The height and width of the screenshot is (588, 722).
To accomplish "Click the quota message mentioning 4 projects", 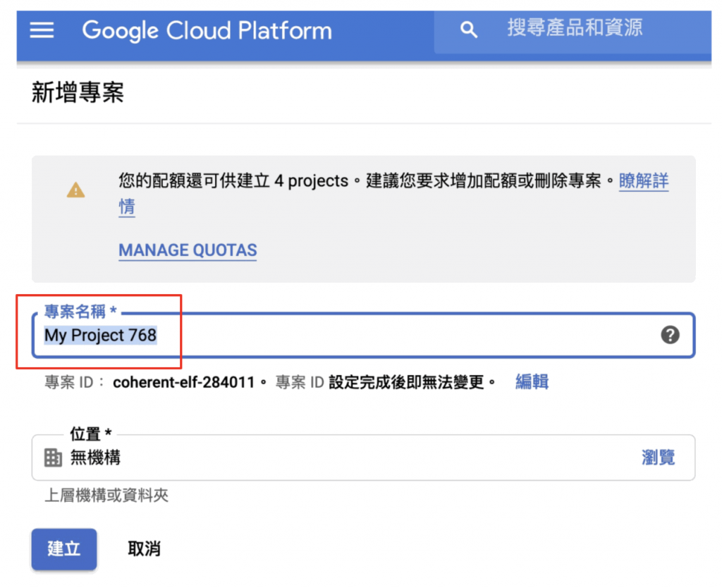I will tap(367, 181).
